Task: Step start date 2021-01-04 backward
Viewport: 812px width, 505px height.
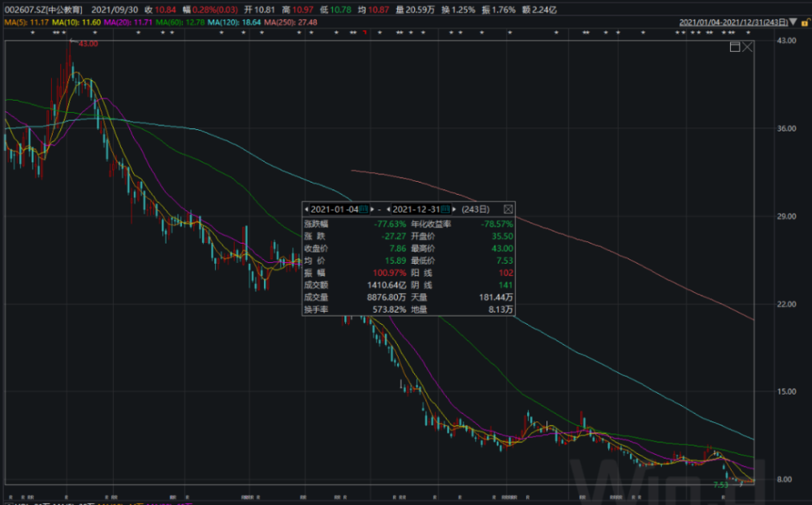Action: pyautogui.click(x=306, y=209)
